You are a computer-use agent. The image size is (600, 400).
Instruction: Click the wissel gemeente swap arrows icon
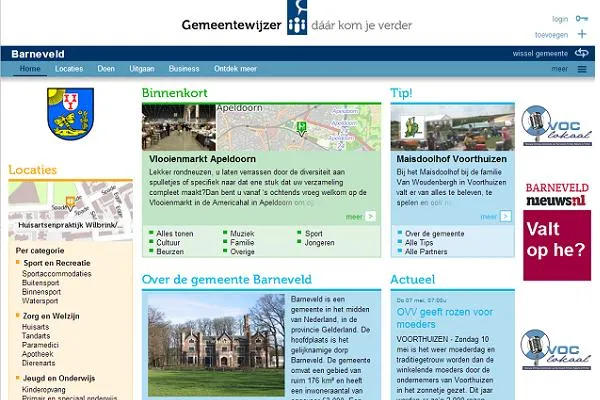click(x=582, y=53)
